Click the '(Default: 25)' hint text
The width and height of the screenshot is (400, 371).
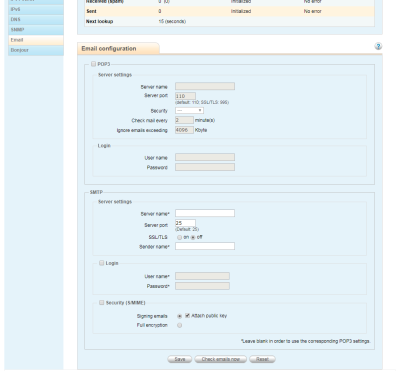tap(187, 229)
